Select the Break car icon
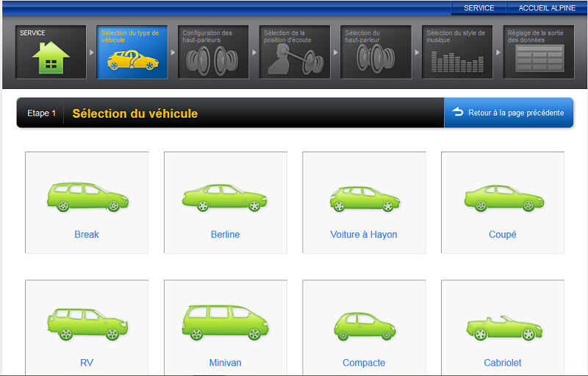Screen dimensions: 588x376 (x=87, y=196)
